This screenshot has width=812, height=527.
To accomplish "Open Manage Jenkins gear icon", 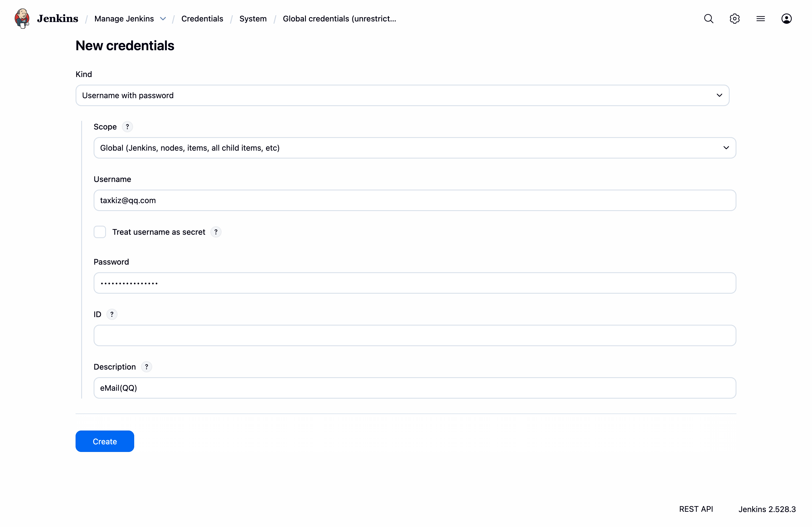I will click(734, 18).
